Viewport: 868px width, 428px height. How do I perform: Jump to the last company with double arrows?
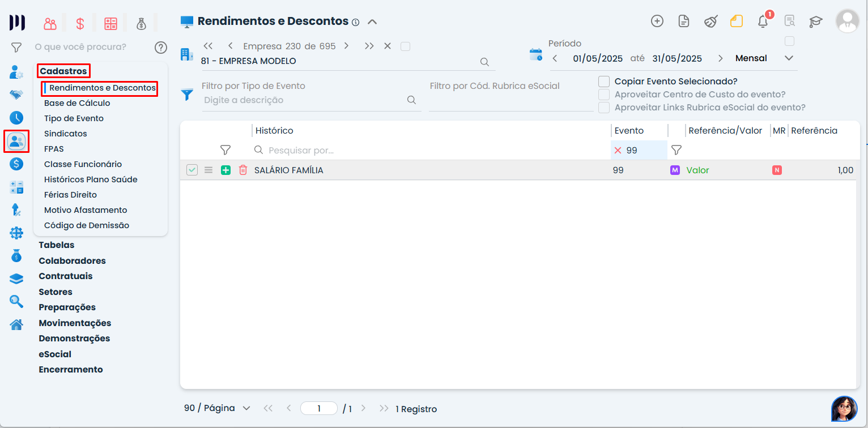coord(369,46)
